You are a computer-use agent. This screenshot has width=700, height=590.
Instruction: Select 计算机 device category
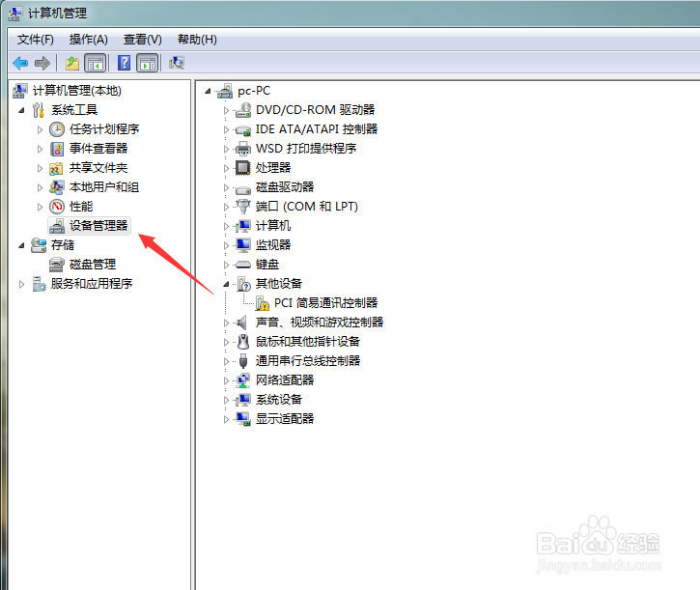click(x=273, y=226)
